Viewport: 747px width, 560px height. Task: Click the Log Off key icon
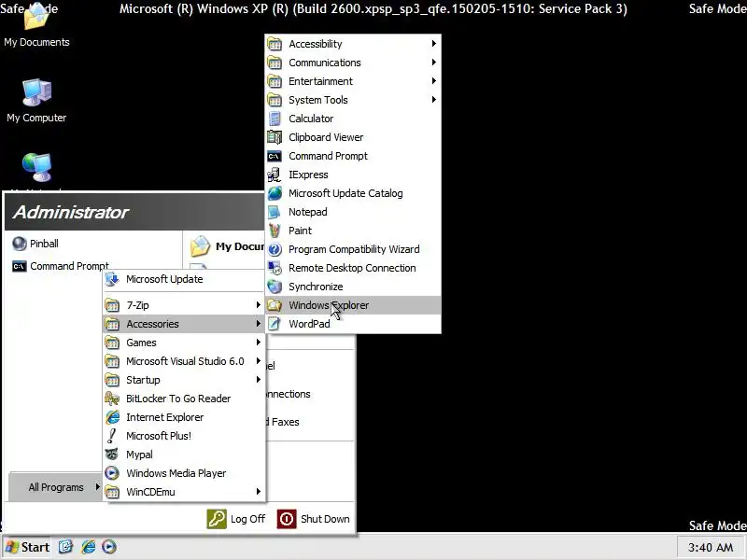217,519
